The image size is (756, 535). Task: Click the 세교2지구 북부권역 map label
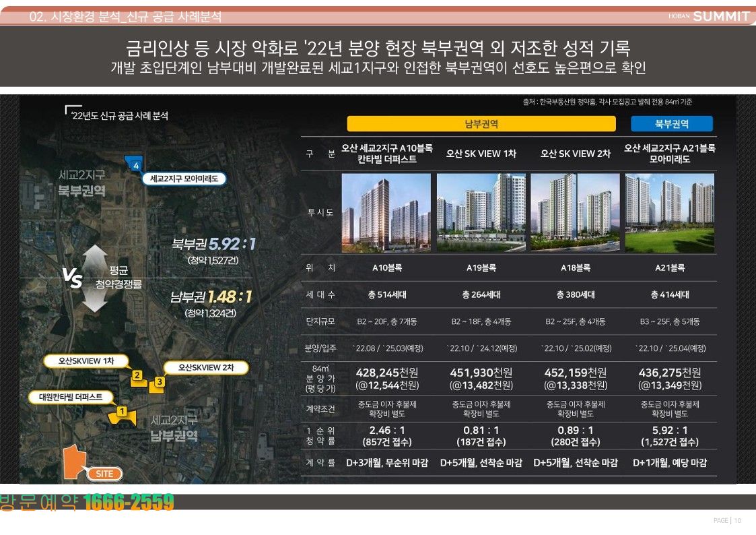click(x=81, y=183)
